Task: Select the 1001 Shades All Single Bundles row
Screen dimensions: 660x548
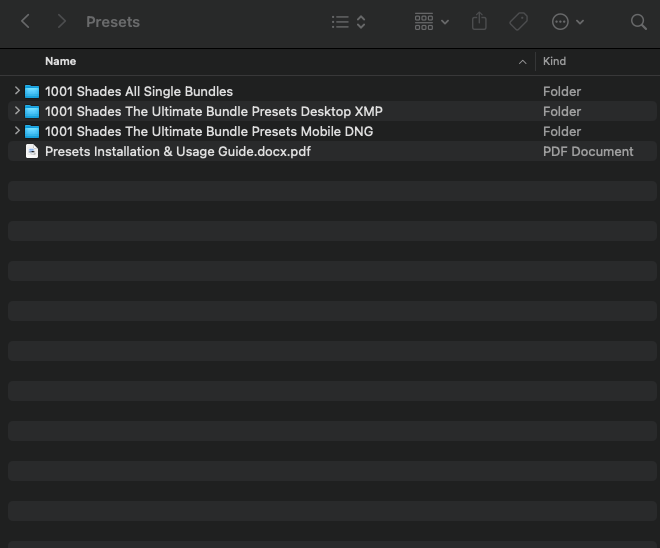Action: [139, 91]
